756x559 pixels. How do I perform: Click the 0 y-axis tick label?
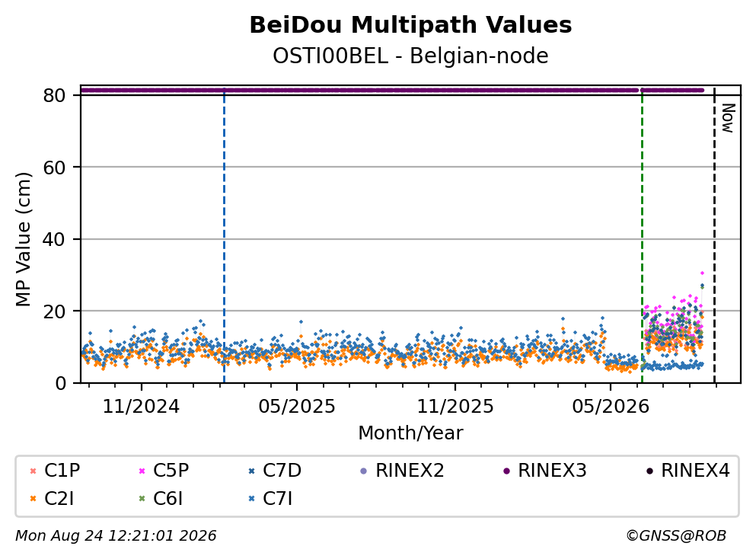click(61, 383)
